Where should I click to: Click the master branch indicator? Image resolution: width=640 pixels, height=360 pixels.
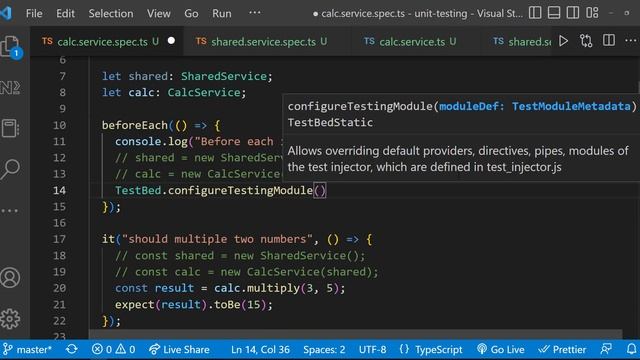pyautogui.click(x=28, y=349)
